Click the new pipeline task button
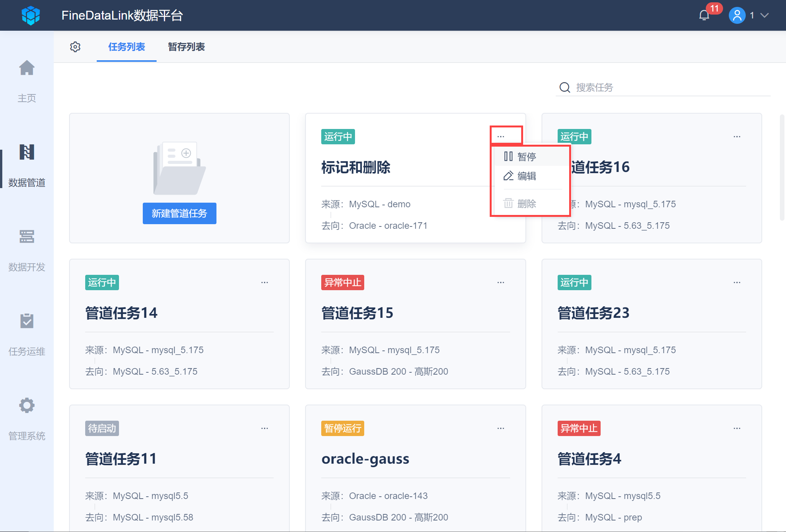 pyautogui.click(x=179, y=213)
